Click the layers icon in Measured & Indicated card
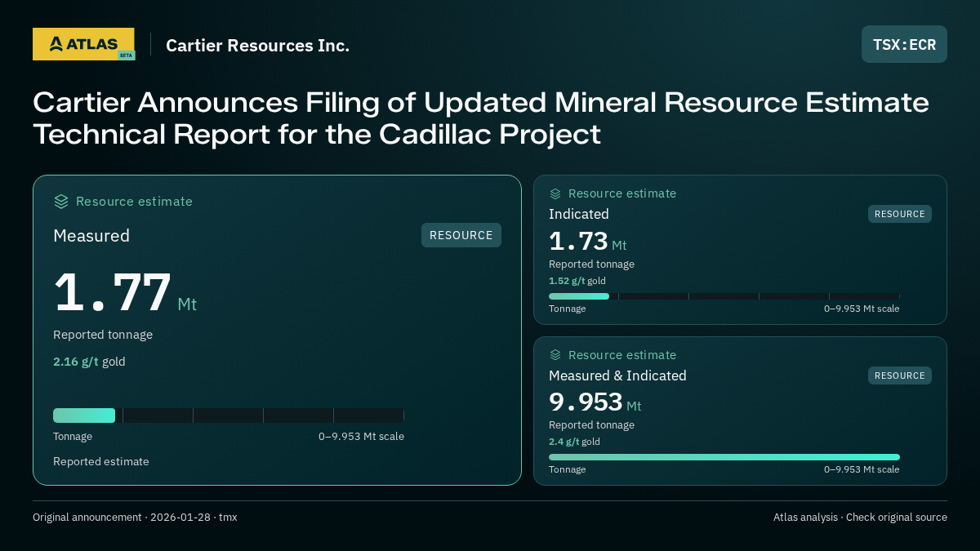980x551 pixels. [555, 355]
